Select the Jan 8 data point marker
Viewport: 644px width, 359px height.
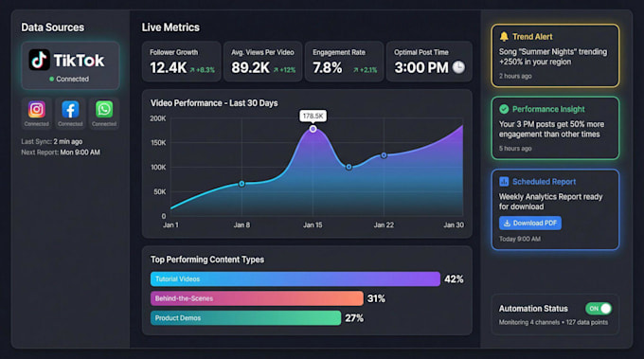[241, 184]
